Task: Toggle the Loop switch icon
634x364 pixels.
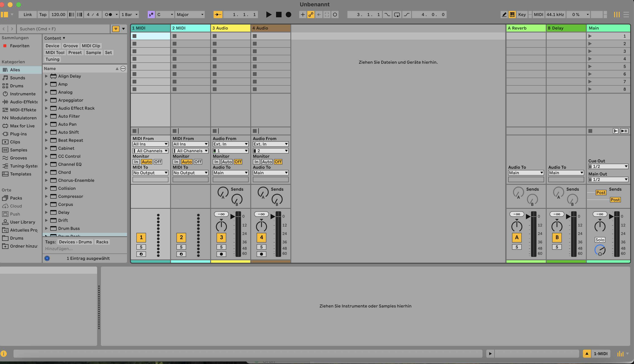Action: pos(397,15)
